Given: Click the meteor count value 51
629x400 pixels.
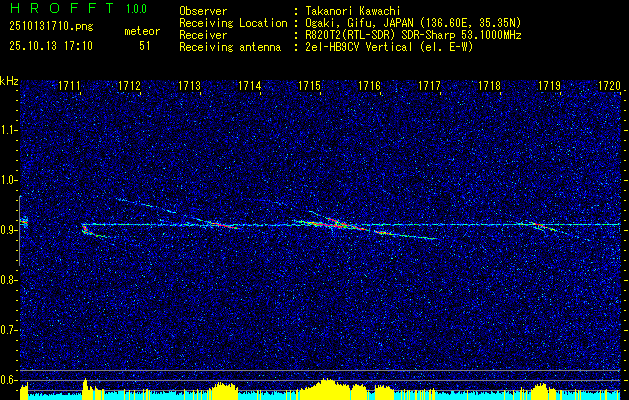Looking at the screenshot, I should click(x=145, y=46).
